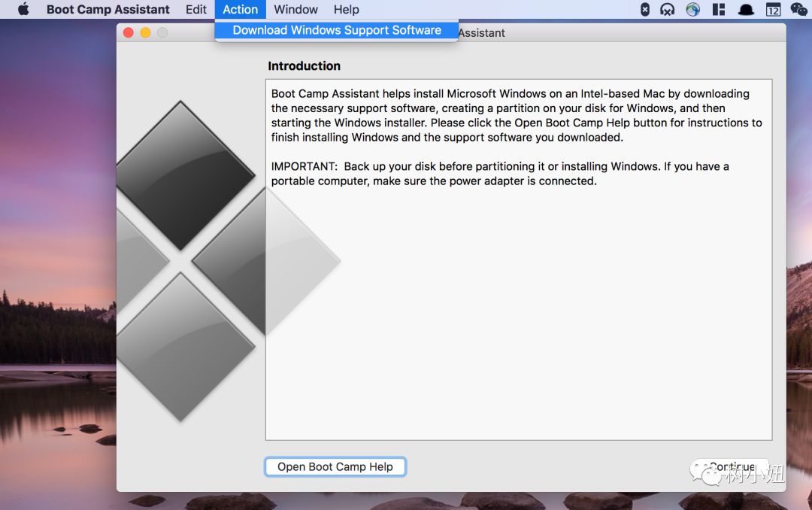The image size is (812, 510).
Task: Open the Help menu
Action: [346, 9]
